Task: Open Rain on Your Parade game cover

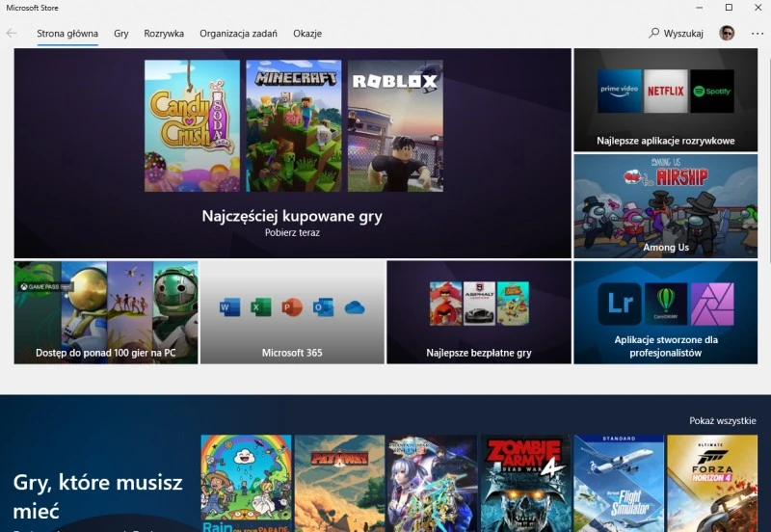Action: click(247, 483)
